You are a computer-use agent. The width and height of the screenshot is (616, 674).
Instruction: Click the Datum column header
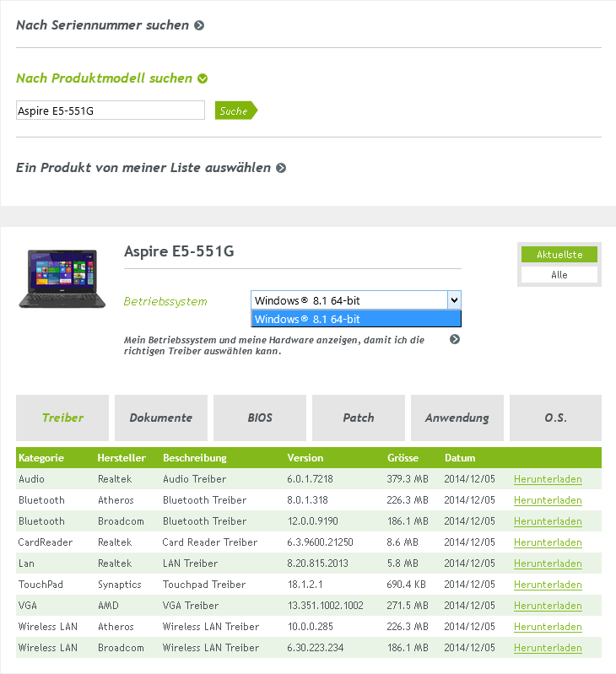point(460,458)
